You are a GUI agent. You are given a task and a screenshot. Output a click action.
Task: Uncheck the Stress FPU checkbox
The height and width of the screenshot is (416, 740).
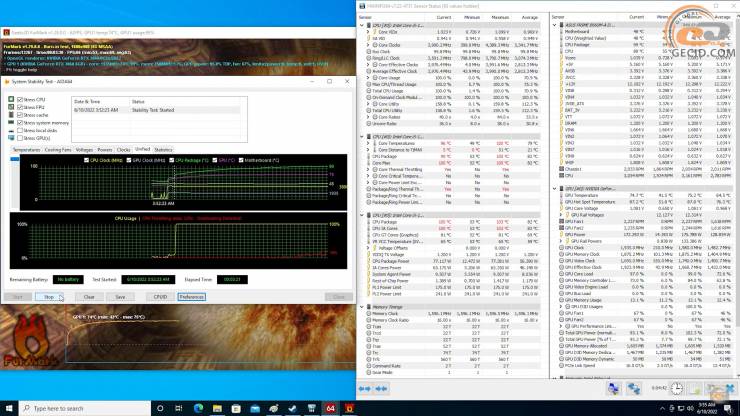coord(20,107)
